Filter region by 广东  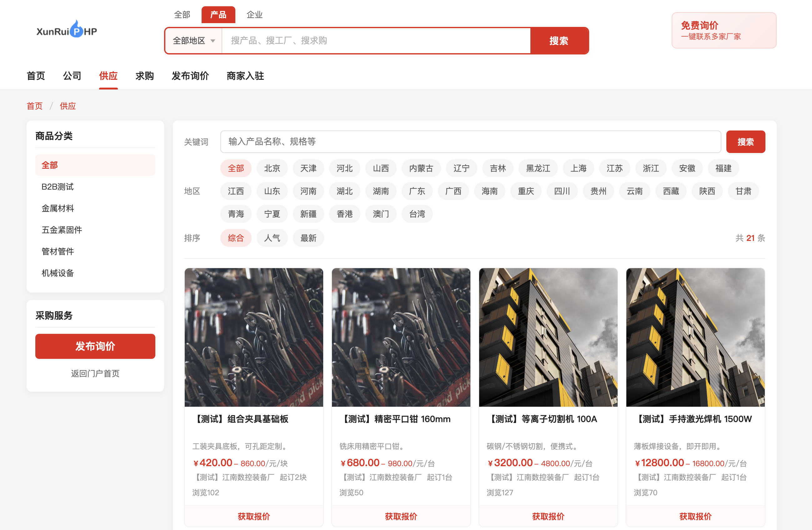(417, 191)
